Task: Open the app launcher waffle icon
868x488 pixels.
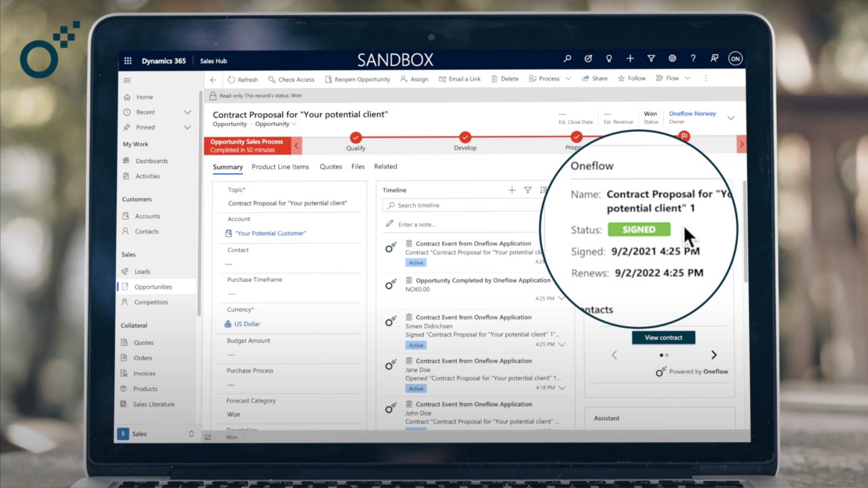Action: point(127,61)
